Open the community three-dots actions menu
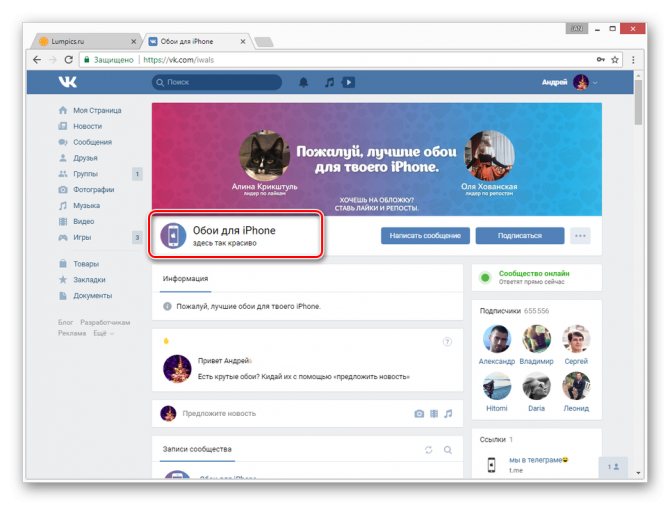670x505 pixels. click(580, 236)
